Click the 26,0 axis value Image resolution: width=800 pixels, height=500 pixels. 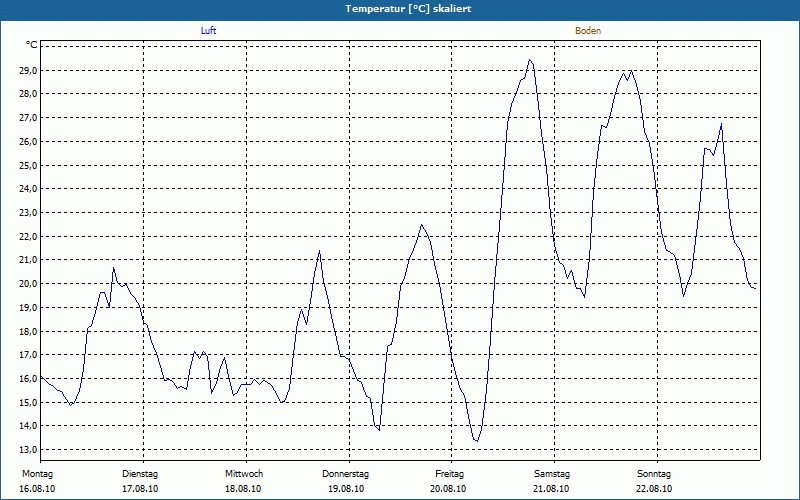28,141
